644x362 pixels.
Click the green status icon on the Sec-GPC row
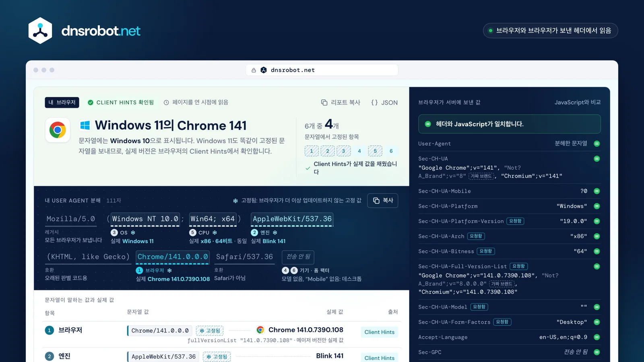click(597, 352)
